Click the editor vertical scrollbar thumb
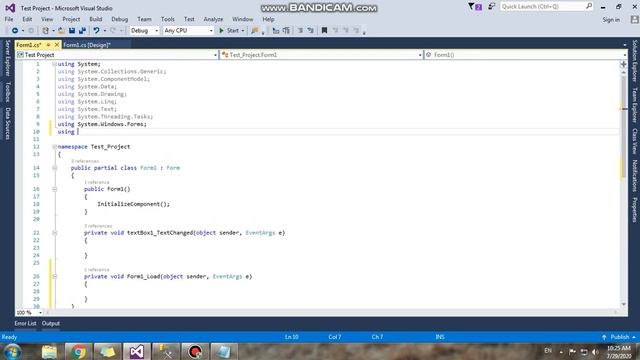The image size is (640, 360). click(623, 126)
